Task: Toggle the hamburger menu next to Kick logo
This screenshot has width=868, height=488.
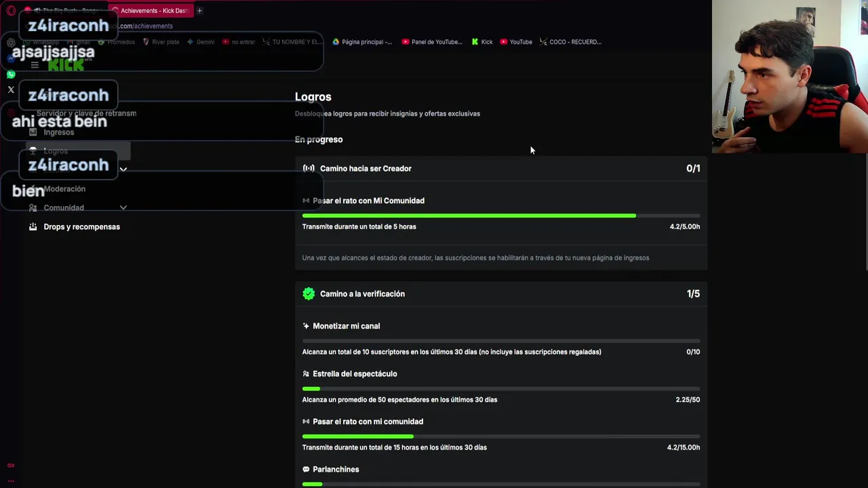Action: coord(35,65)
